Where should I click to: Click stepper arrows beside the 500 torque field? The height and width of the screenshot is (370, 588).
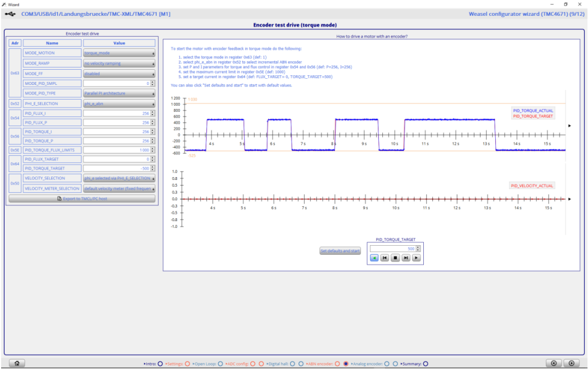pos(418,249)
